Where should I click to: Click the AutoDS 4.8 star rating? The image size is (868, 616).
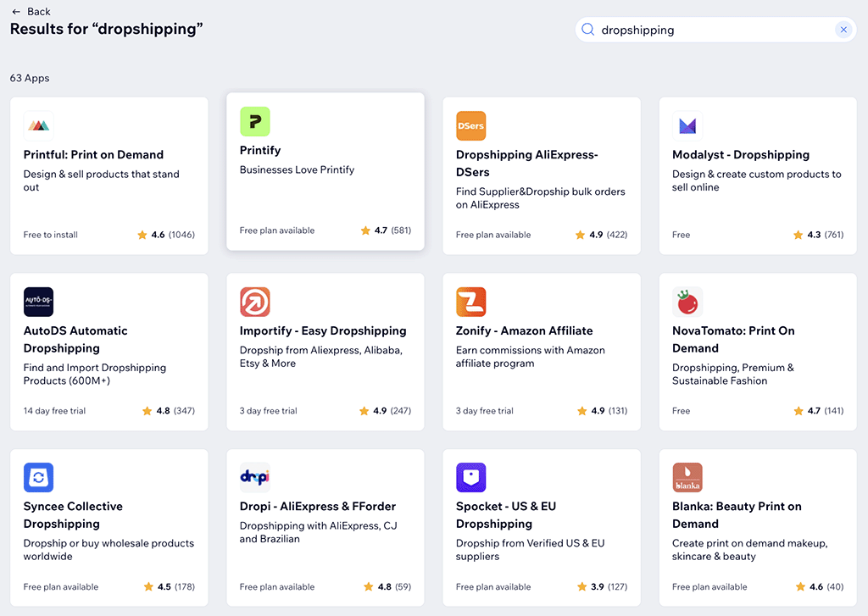[169, 411]
